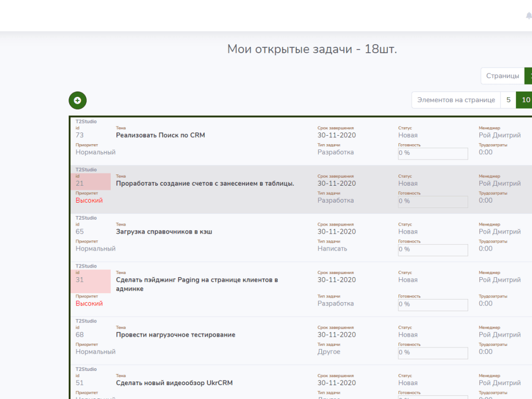532x399 pixels.
Task: Select task id 51
Action: pos(79,383)
